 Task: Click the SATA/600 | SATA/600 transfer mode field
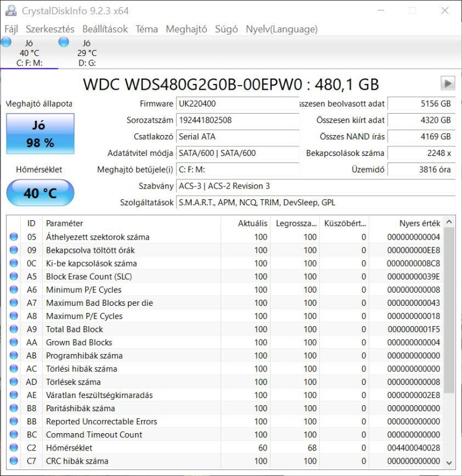coord(237,153)
